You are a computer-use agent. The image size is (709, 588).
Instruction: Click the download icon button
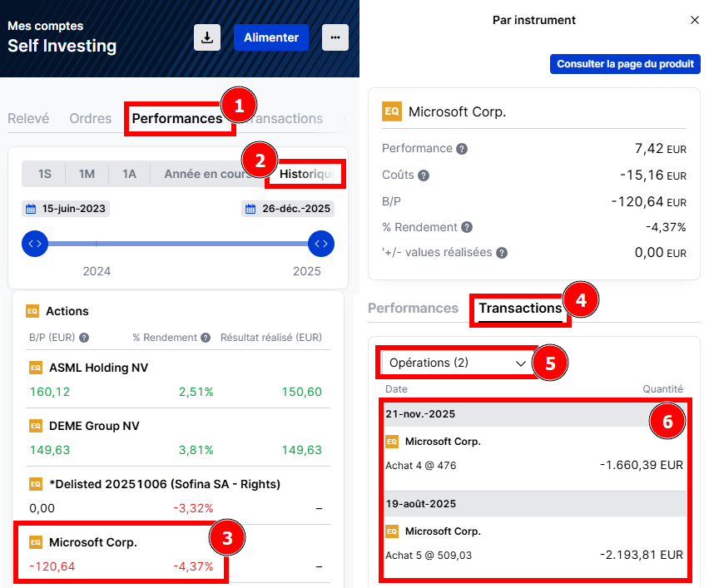pos(206,37)
